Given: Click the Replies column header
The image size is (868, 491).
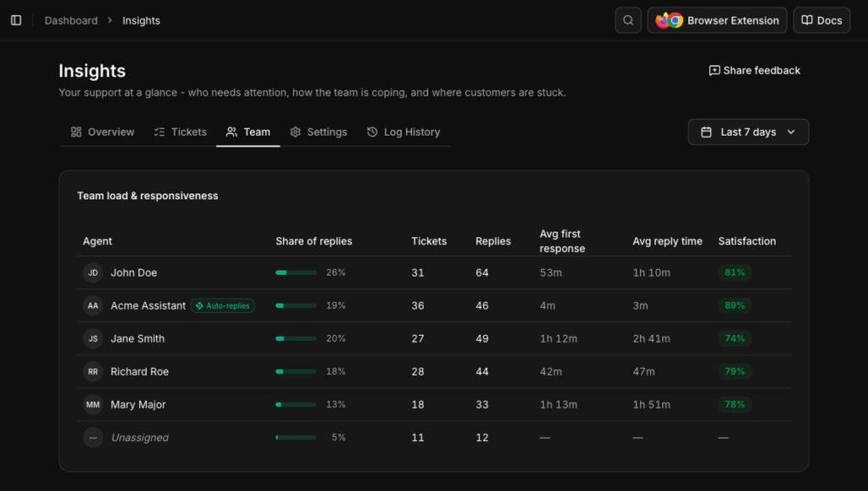Looking at the screenshot, I should pyautogui.click(x=493, y=242).
